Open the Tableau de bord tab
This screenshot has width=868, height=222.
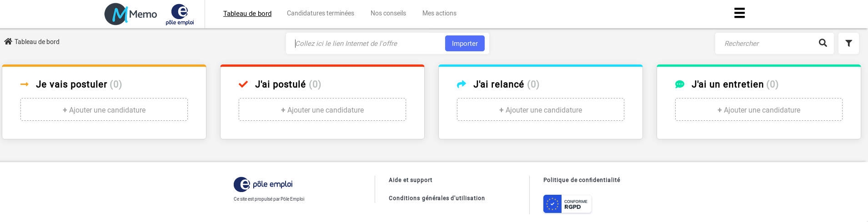pyautogui.click(x=247, y=14)
